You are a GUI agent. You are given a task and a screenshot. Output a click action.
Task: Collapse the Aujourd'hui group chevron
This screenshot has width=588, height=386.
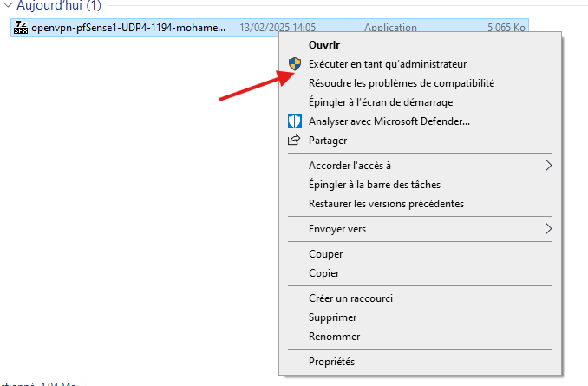click(x=8, y=5)
